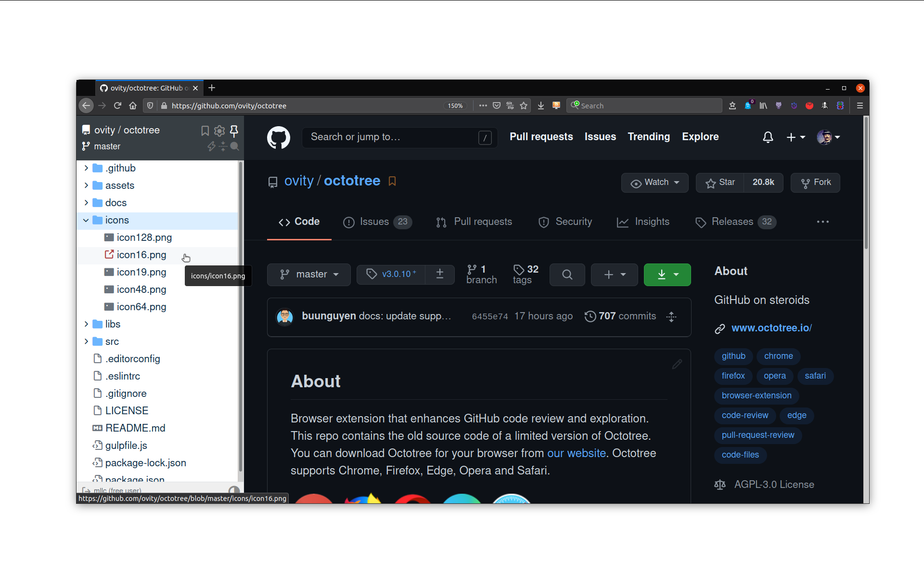The width and height of the screenshot is (924, 578).
Task: Open Issues in top navigation
Action: [x=600, y=137]
